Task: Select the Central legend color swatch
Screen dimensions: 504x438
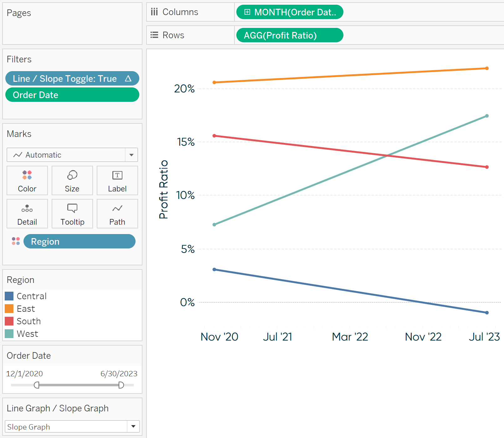Action: [9, 296]
